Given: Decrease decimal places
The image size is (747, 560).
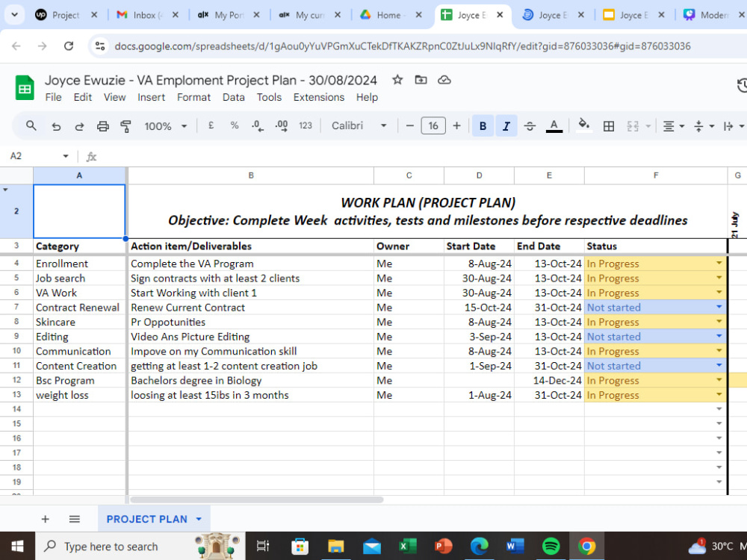Looking at the screenshot, I should pyautogui.click(x=257, y=126).
